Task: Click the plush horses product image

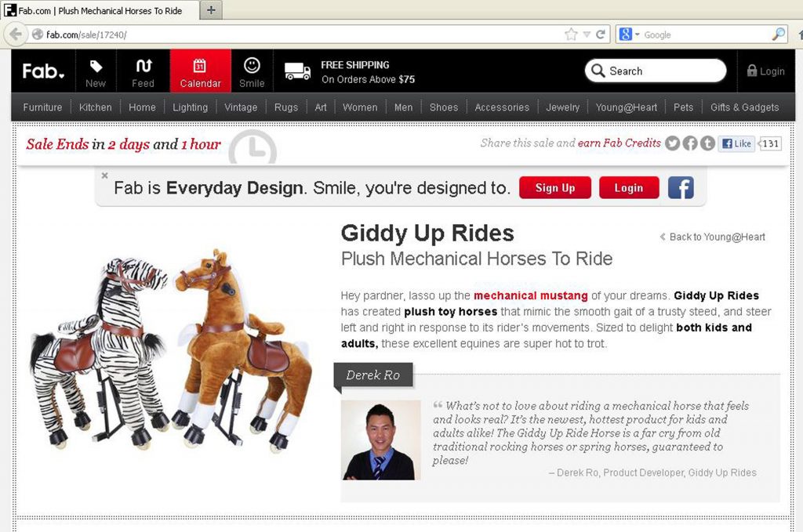Action: [172, 350]
